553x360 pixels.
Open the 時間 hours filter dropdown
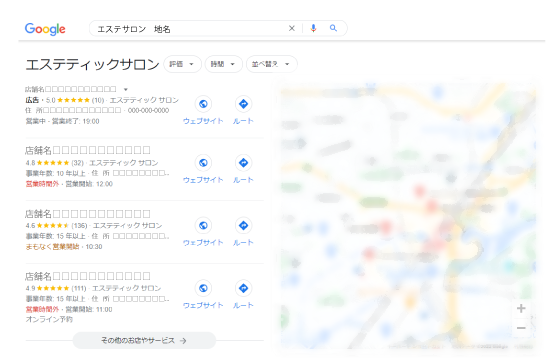tap(224, 64)
